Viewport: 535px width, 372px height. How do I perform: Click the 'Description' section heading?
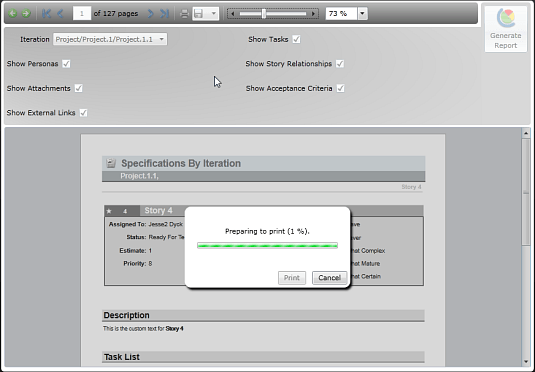(x=127, y=315)
